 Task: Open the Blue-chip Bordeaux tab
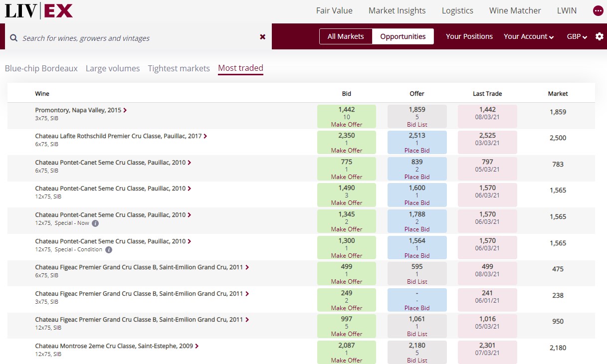(41, 68)
